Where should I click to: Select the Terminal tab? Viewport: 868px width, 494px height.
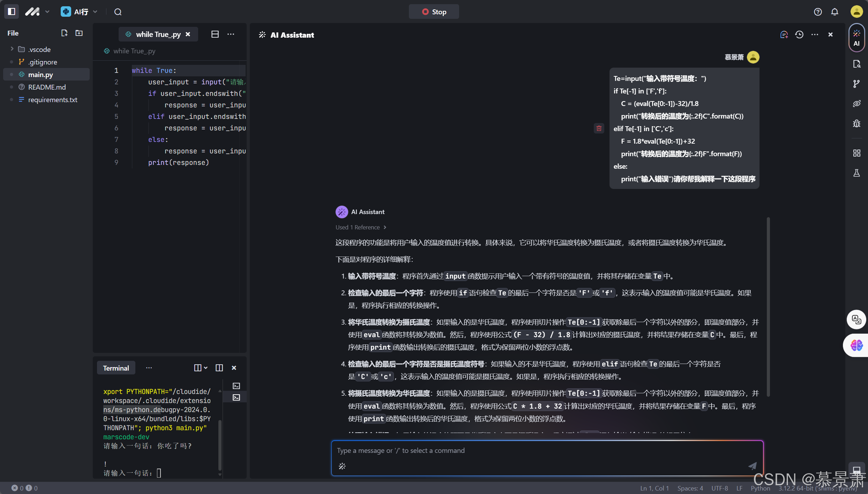tap(116, 368)
